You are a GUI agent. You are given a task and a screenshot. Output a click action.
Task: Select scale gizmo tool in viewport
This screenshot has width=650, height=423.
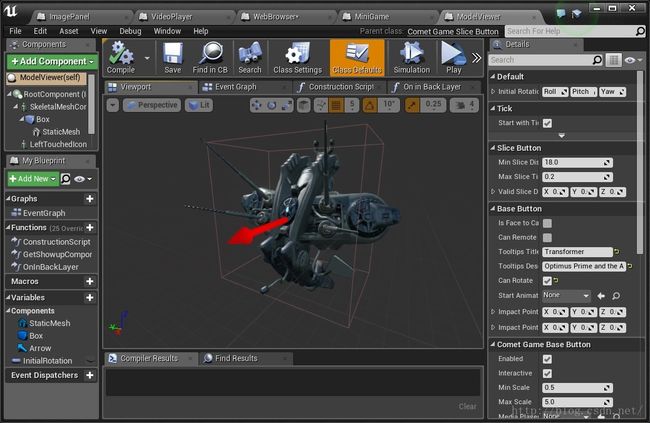click(286, 105)
